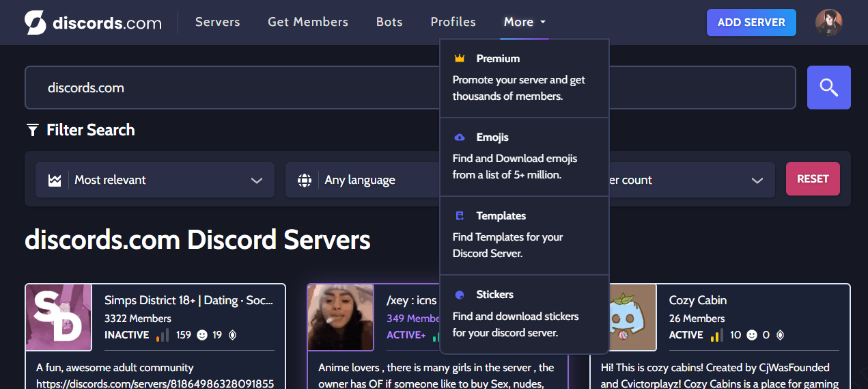Expand the Most relevant sort dropdown

pos(155,180)
